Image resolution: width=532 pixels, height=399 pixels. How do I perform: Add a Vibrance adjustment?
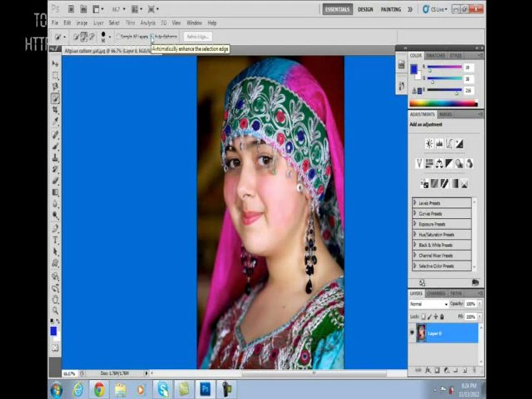click(x=420, y=163)
